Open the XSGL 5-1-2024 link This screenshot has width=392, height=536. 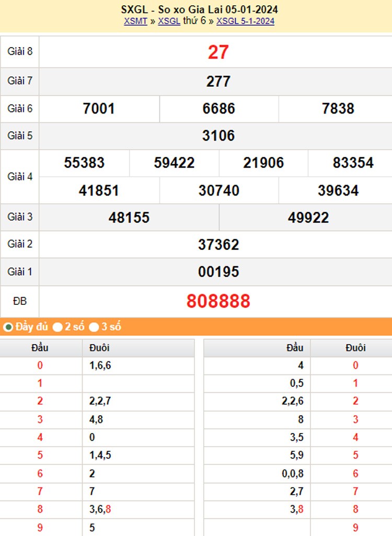pos(245,21)
